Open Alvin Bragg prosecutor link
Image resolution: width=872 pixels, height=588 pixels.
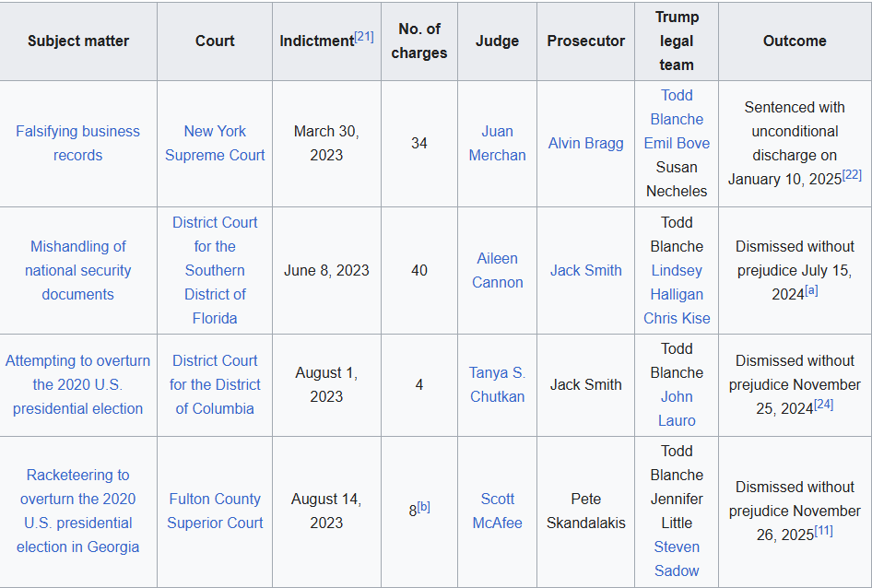[585, 143]
